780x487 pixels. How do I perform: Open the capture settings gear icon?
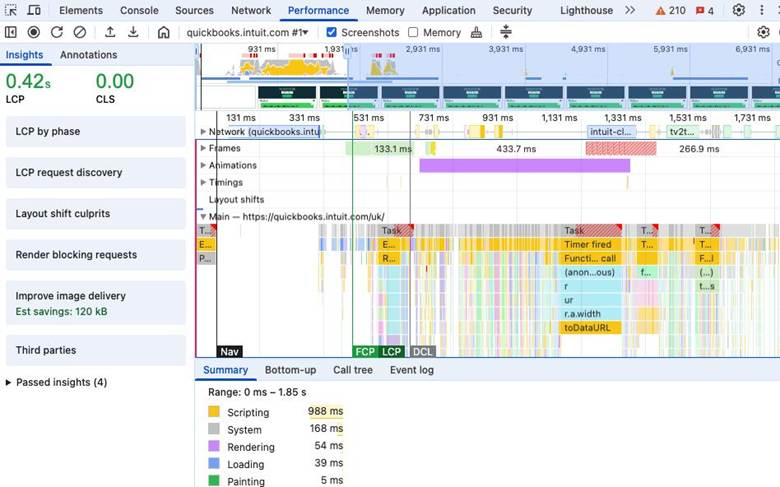coord(763,32)
